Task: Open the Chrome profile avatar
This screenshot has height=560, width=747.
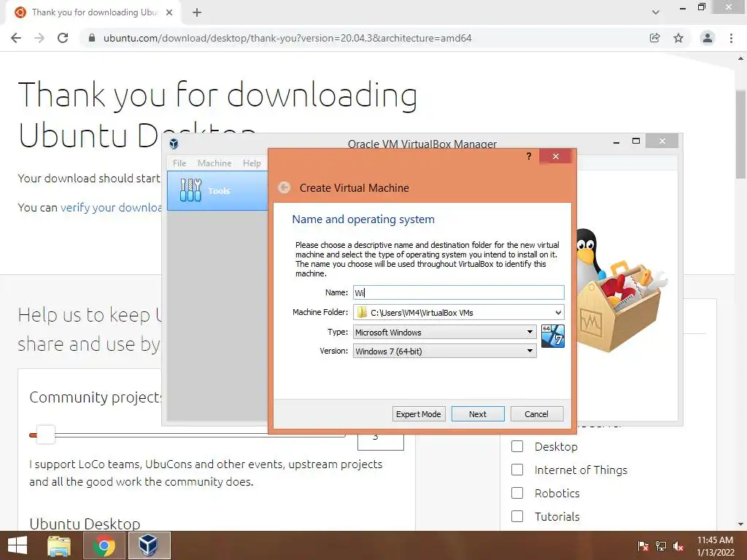Action: [x=708, y=38]
